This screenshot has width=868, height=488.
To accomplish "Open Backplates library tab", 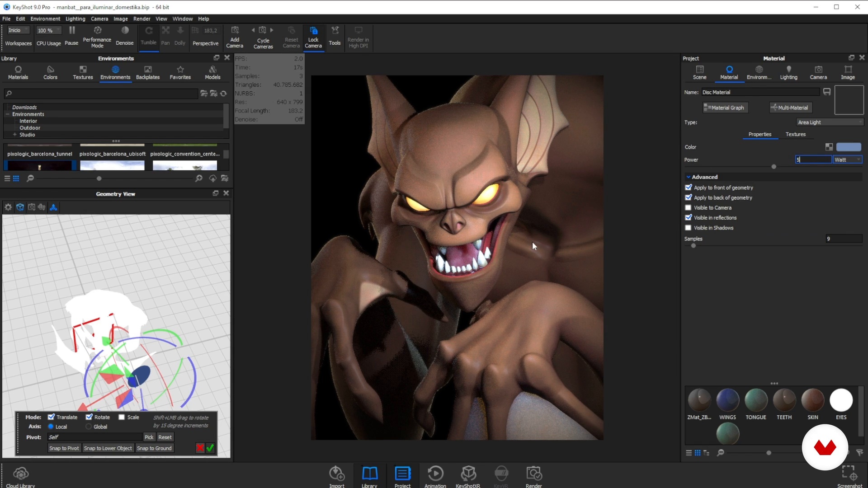I will (148, 72).
